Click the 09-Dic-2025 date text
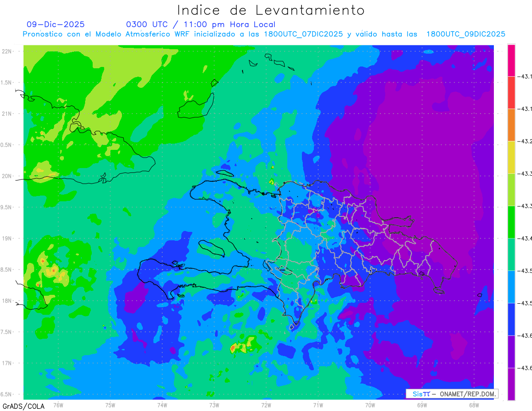Viewport: 532px width, 411px height. pyautogui.click(x=55, y=24)
